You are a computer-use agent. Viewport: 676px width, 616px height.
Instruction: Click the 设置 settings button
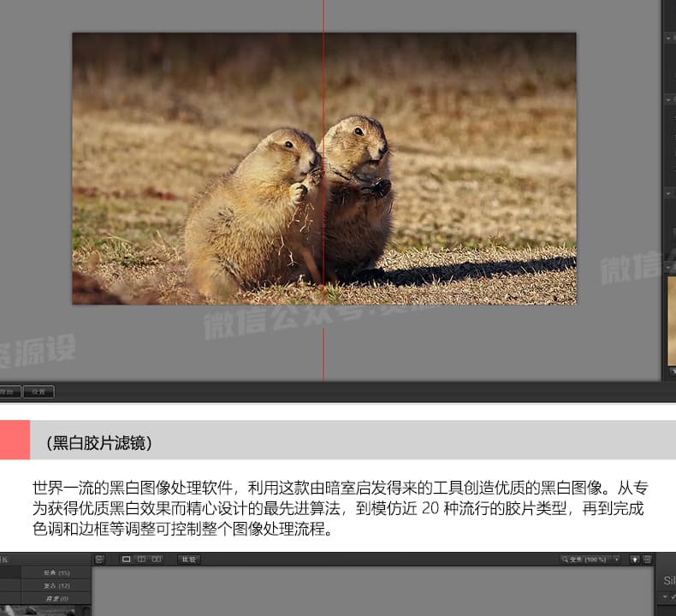(x=39, y=392)
